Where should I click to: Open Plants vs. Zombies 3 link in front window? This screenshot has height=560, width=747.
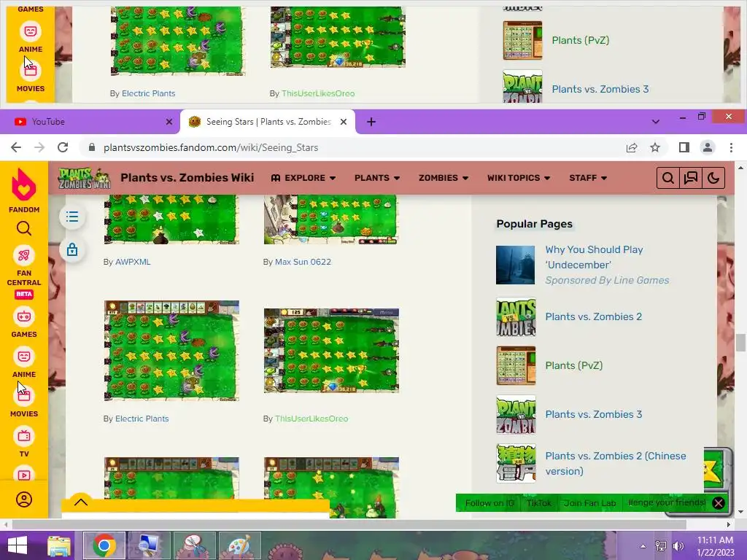[x=593, y=414]
